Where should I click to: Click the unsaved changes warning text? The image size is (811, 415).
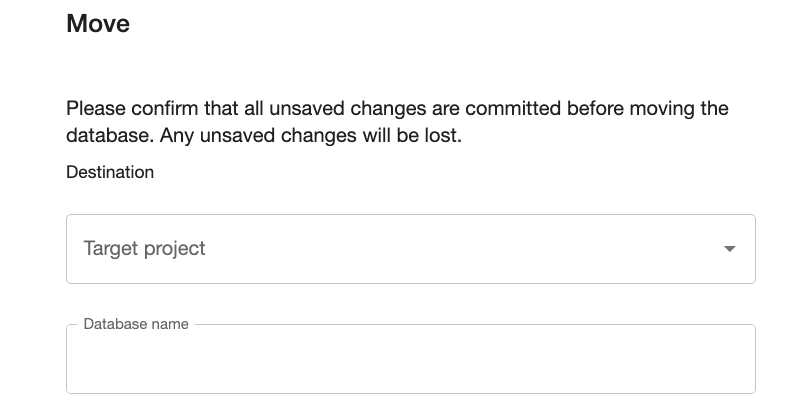(397, 122)
